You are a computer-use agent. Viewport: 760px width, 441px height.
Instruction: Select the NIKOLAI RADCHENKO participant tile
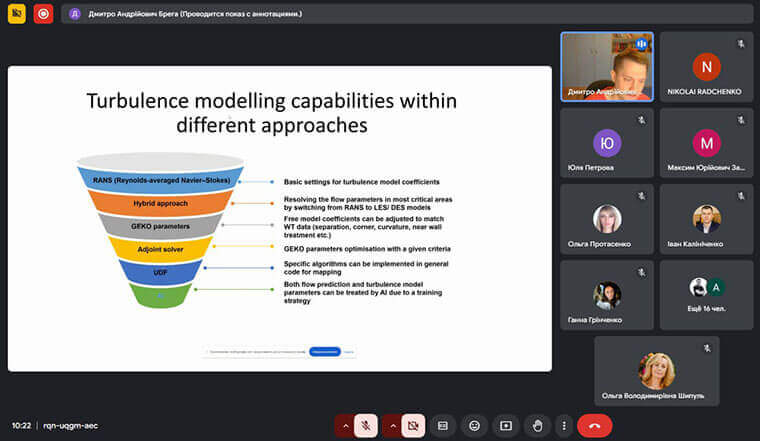point(706,67)
